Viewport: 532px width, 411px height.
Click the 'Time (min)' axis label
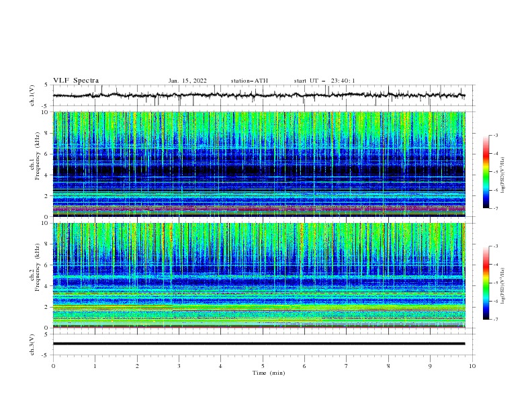pos(269,373)
